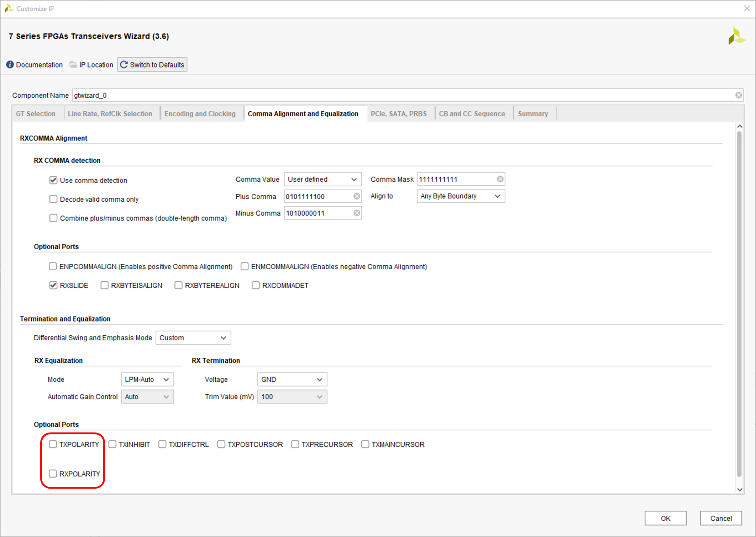The height and width of the screenshot is (537, 756).
Task: Enable the TXPOLARITY port
Action: click(53, 444)
